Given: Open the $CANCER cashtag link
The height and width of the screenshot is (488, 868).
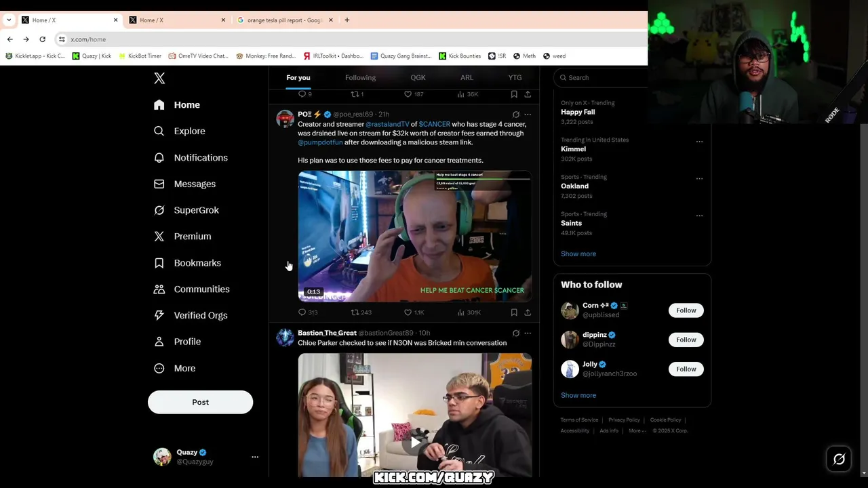Looking at the screenshot, I should (x=435, y=125).
